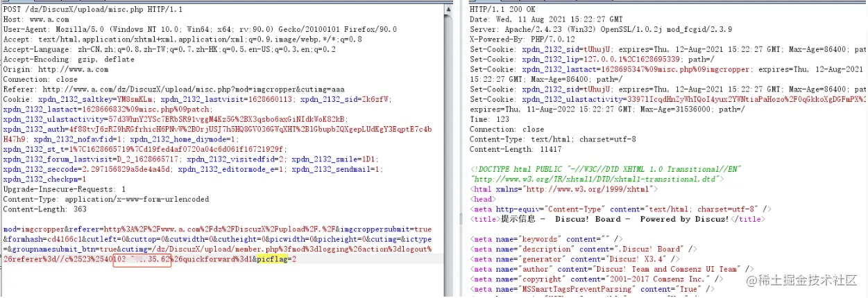Click the "Content-Length: 11417" header line

[516, 150]
